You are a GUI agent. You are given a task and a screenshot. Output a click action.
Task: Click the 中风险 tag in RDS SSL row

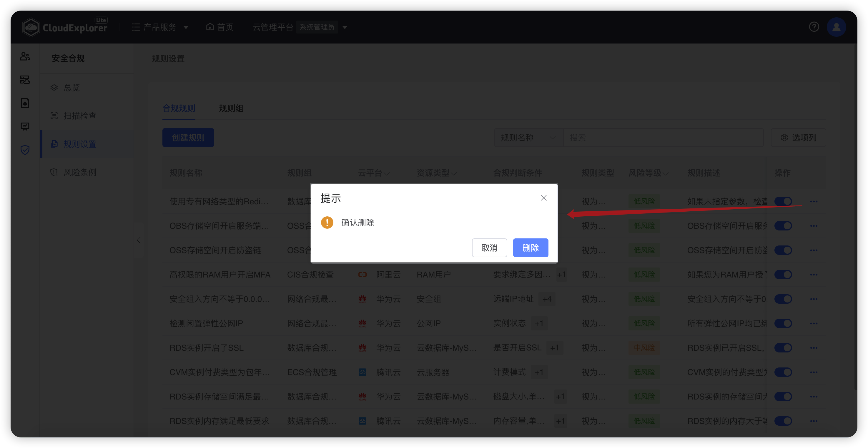[644, 348]
